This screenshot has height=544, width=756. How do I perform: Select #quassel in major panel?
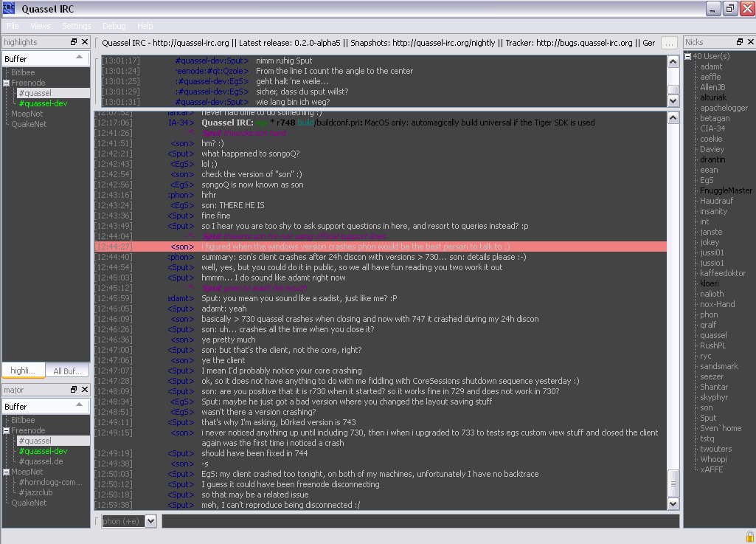coord(35,441)
